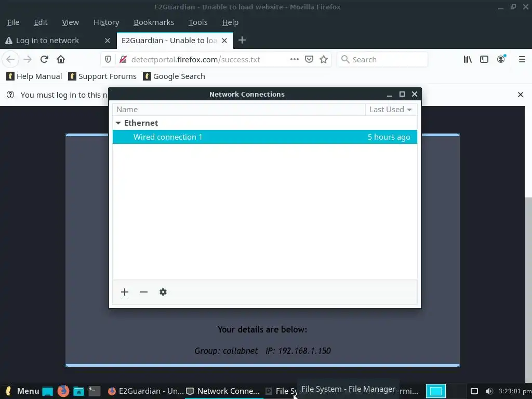Open the Help menu
This screenshot has height=399, width=532.
[x=230, y=22]
